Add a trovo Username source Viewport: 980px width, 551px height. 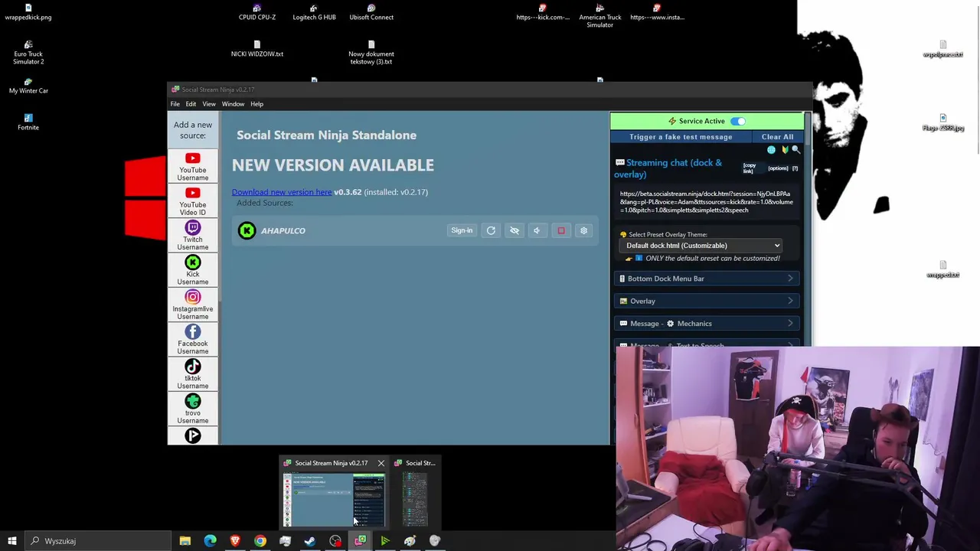coord(192,409)
